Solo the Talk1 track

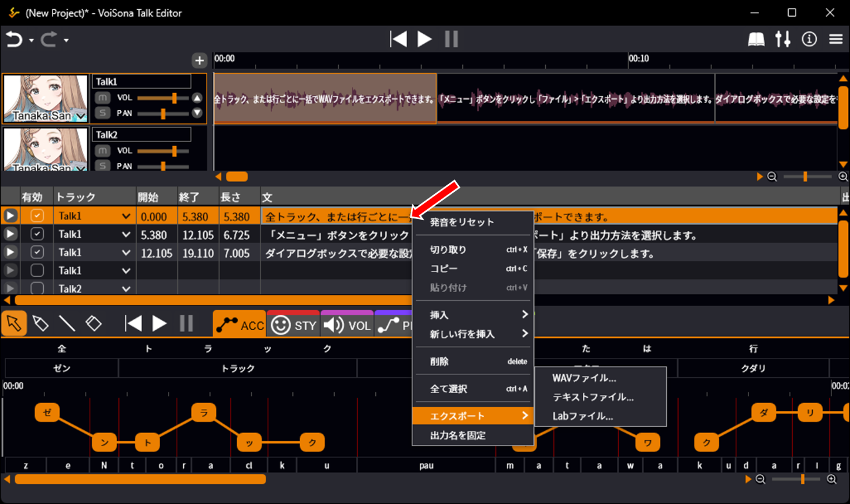tap(102, 113)
